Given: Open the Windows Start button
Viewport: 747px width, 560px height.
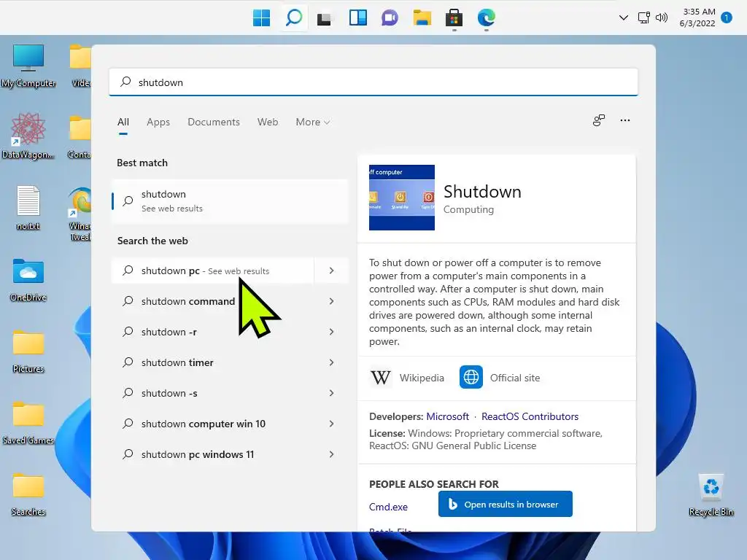Looking at the screenshot, I should 261,18.
